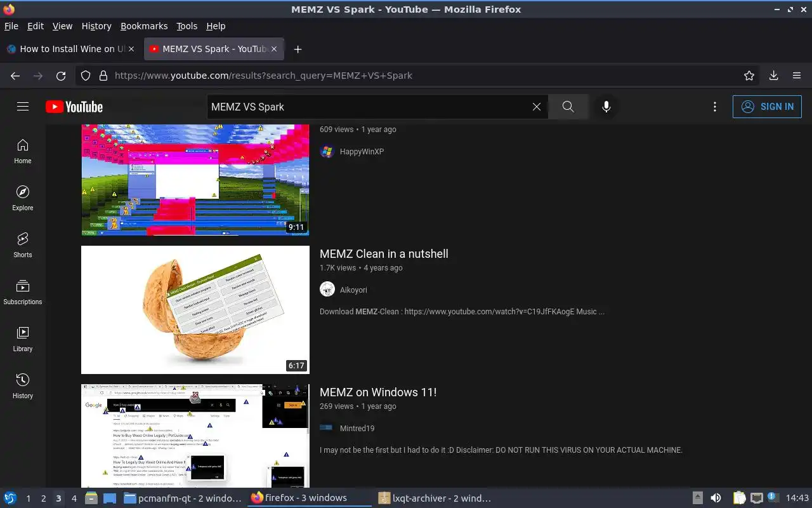Switch to the lxqt-archiver taskbar group

tap(436, 498)
